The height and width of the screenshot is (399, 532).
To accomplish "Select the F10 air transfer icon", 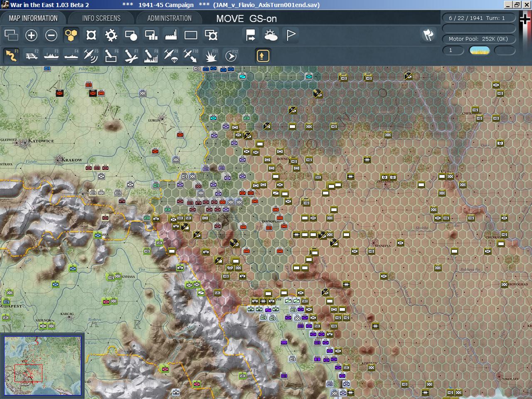I will pos(191,56).
